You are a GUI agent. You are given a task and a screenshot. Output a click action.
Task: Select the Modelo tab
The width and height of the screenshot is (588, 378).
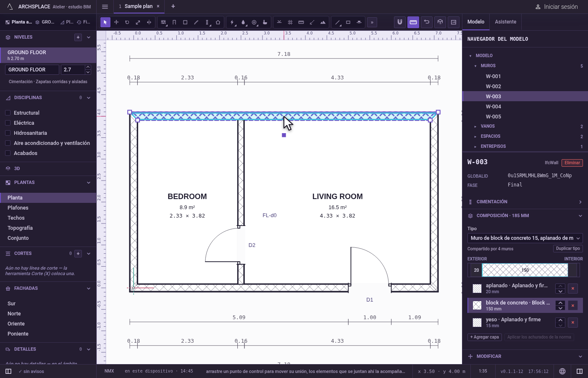[476, 22]
